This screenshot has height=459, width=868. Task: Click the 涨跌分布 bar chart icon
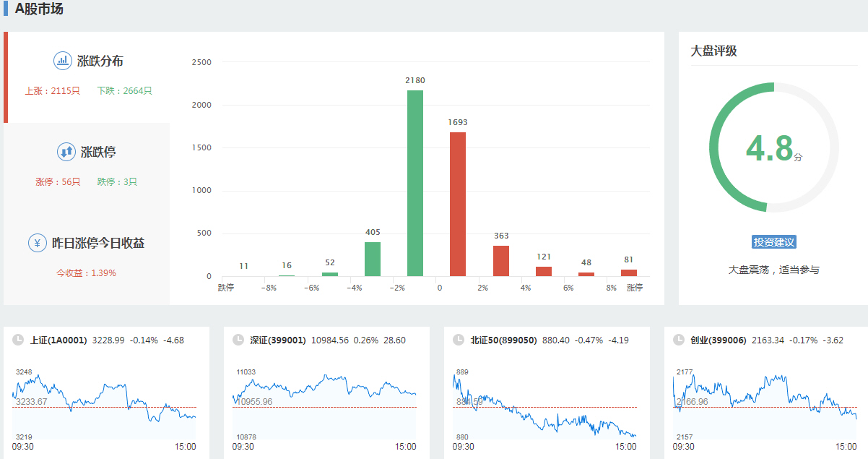pyautogui.click(x=63, y=61)
